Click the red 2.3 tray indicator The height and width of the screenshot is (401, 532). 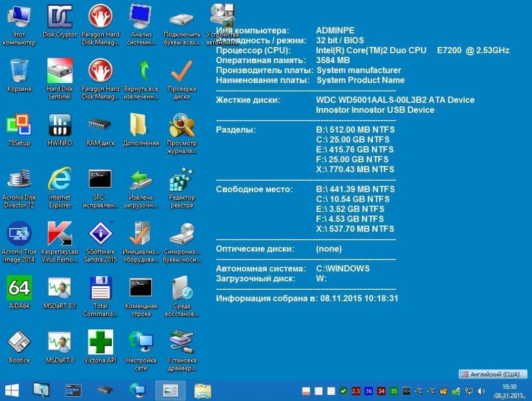pyautogui.click(x=356, y=391)
